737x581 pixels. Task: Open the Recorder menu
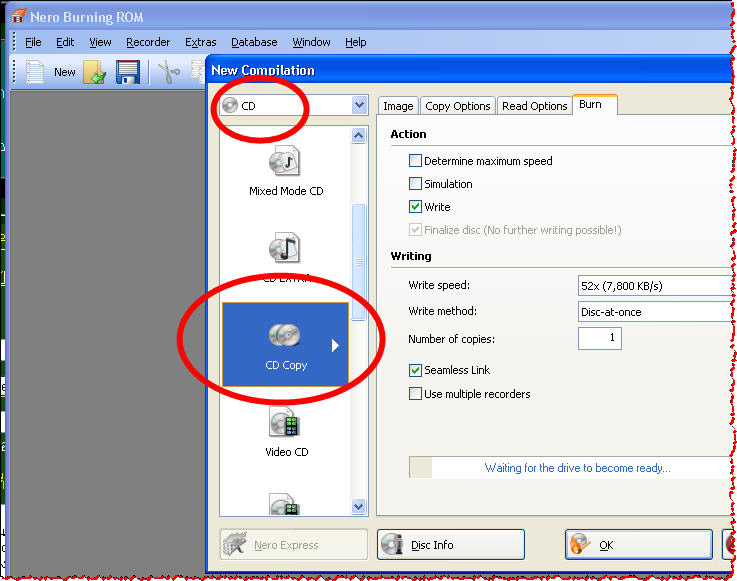148,42
